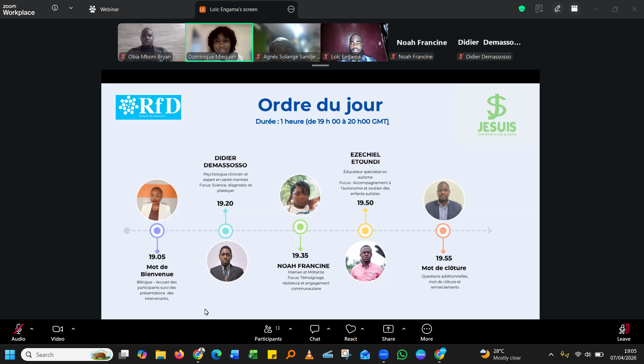Leave the webinar meeting
Screen dimensions: 644x364
(624, 333)
